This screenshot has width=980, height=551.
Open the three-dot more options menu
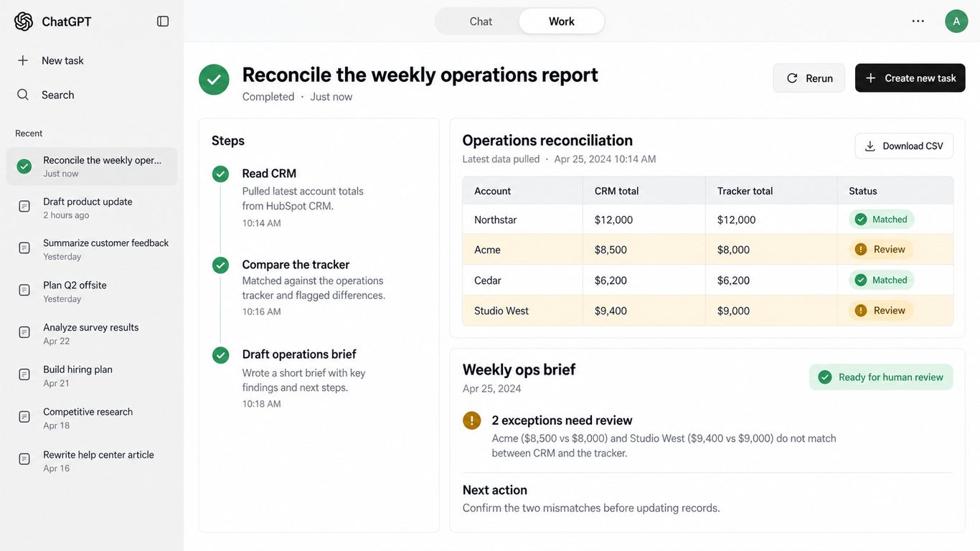pos(918,22)
